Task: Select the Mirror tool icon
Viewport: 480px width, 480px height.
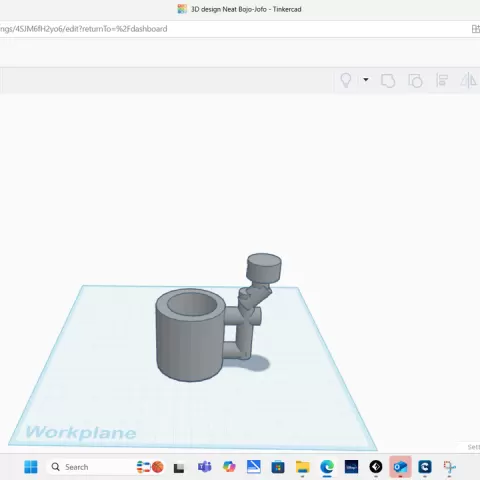Action: (x=468, y=80)
